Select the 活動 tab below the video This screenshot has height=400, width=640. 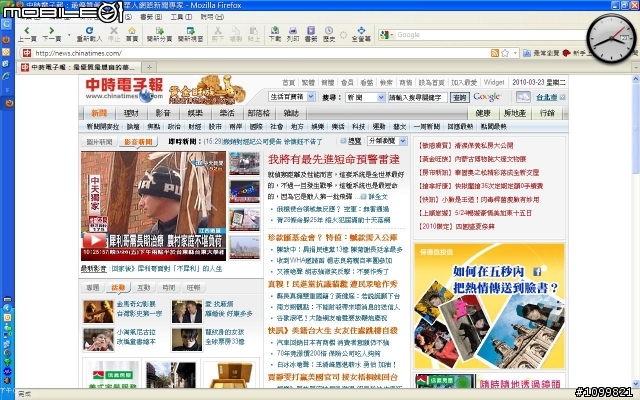click(x=118, y=288)
